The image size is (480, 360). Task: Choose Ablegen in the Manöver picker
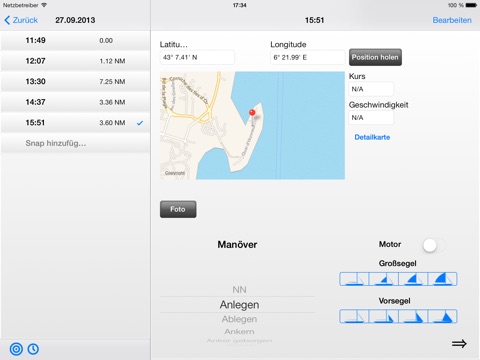(239, 319)
